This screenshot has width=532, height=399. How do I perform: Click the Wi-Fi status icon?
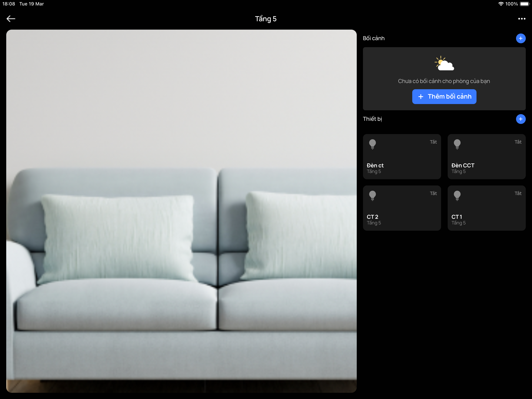coord(501,4)
